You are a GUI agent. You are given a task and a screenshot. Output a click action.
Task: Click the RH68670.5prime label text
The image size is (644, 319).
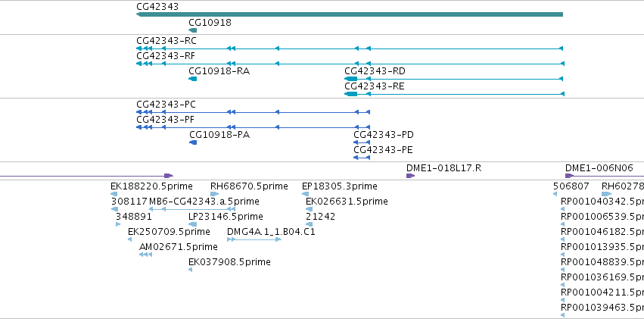click(x=249, y=186)
